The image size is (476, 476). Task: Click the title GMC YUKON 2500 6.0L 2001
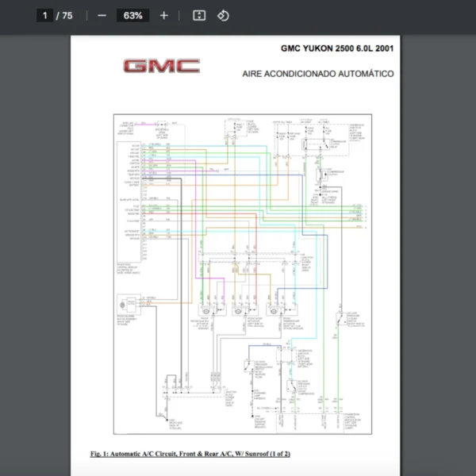[x=337, y=48]
